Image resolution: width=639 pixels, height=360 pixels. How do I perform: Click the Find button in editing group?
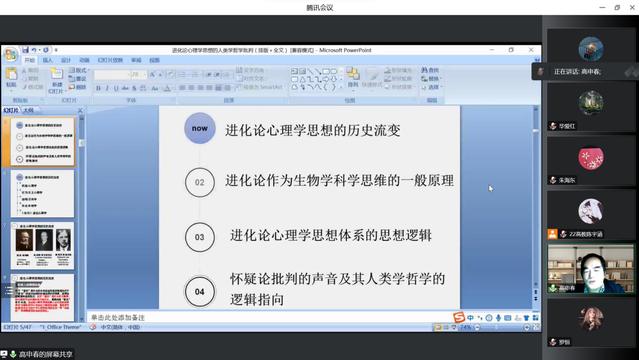(430, 70)
